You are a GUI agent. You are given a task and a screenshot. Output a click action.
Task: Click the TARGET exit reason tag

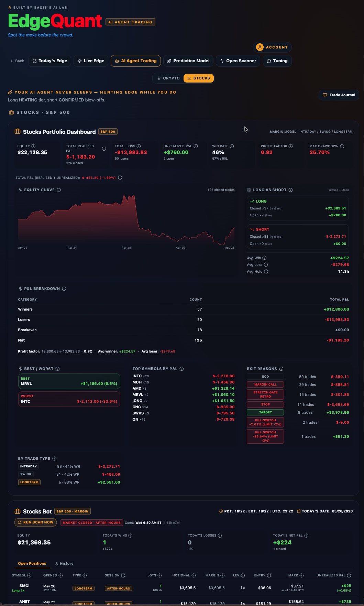pos(265,412)
